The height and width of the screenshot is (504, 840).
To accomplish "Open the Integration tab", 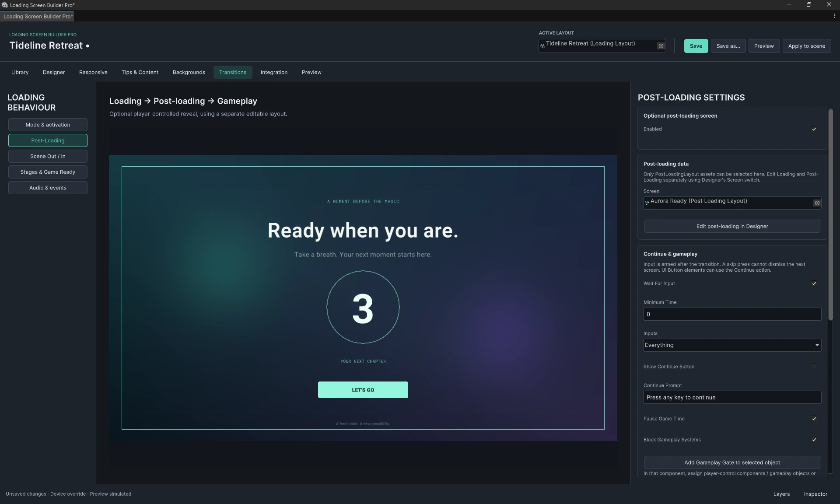I will click(x=274, y=72).
